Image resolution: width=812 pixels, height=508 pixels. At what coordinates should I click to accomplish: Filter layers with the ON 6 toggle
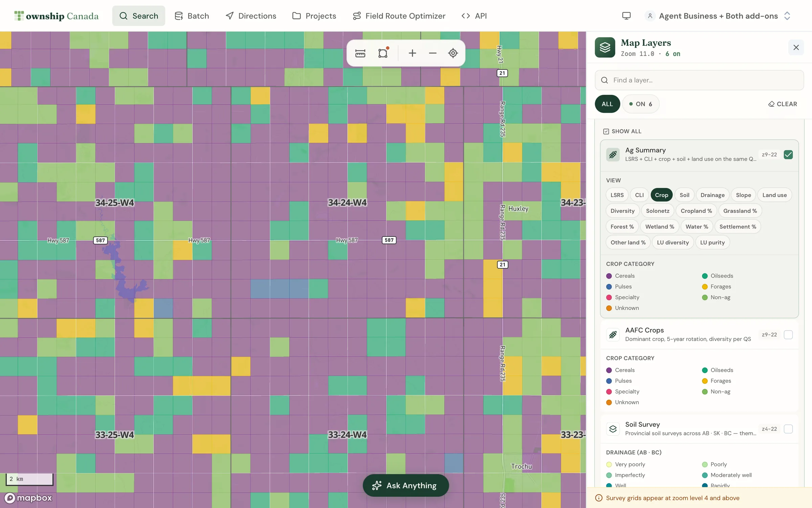640,104
